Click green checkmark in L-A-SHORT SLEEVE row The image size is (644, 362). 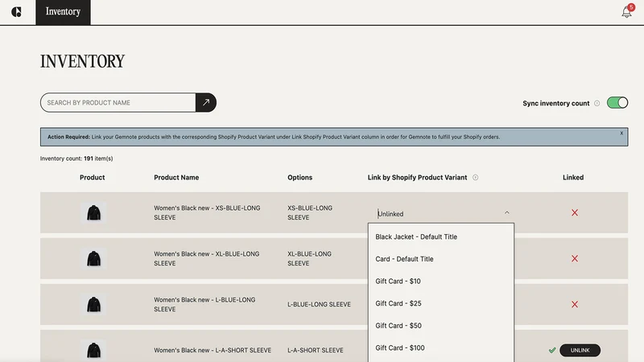point(552,350)
